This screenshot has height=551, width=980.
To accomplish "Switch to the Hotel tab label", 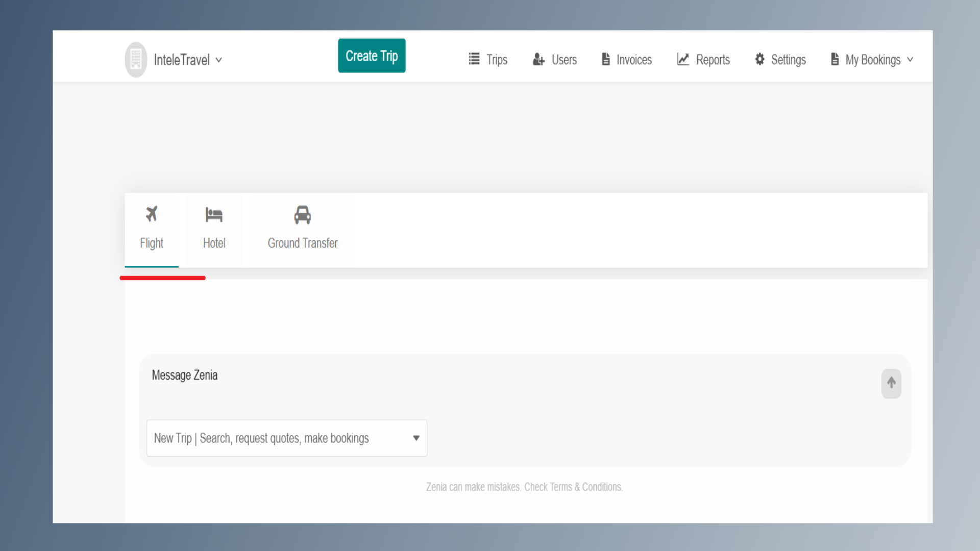I will coord(214,243).
